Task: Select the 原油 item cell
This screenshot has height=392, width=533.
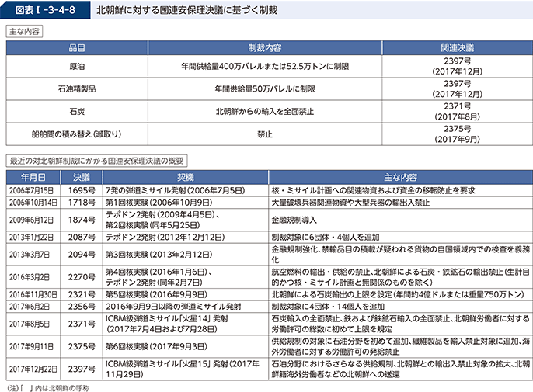Action: click(77, 67)
